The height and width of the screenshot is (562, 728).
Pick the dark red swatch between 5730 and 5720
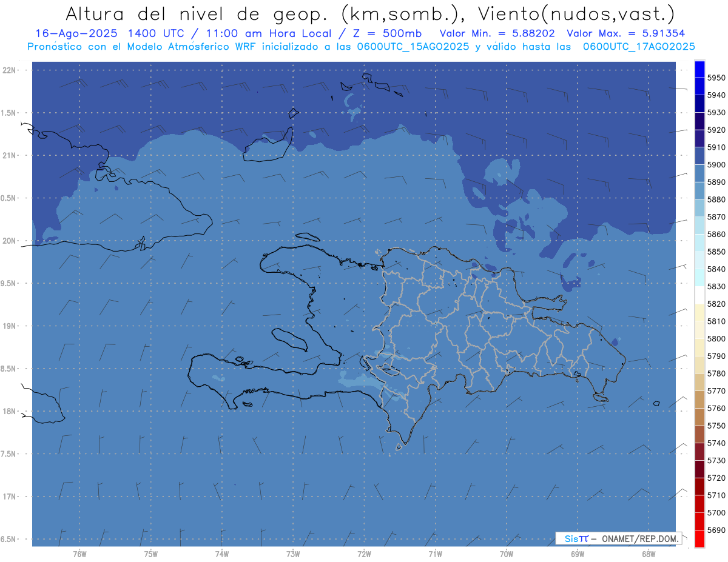pyautogui.click(x=699, y=469)
